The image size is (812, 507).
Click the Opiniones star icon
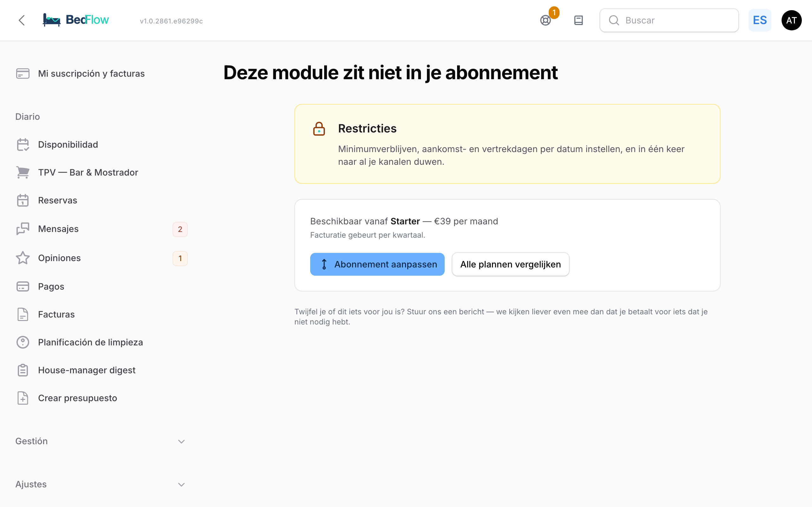[x=23, y=258]
